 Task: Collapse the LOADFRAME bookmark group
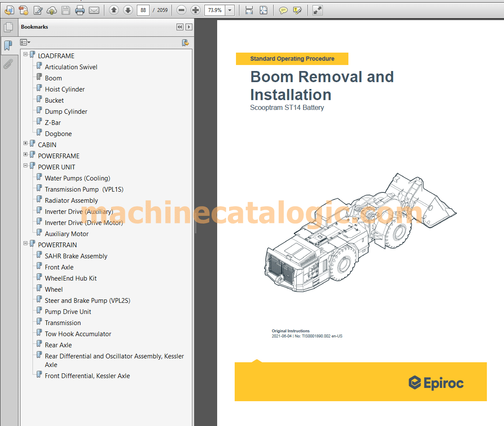pos(25,54)
